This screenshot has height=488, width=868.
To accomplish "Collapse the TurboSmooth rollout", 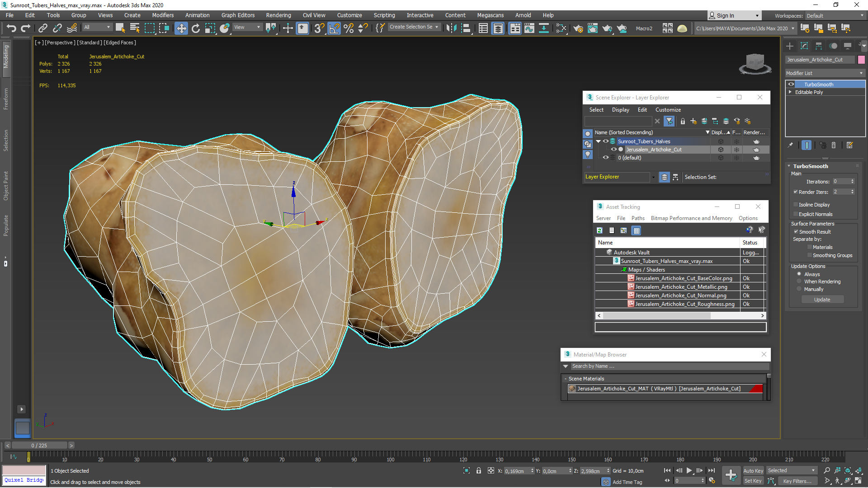I will click(x=811, y=166).
